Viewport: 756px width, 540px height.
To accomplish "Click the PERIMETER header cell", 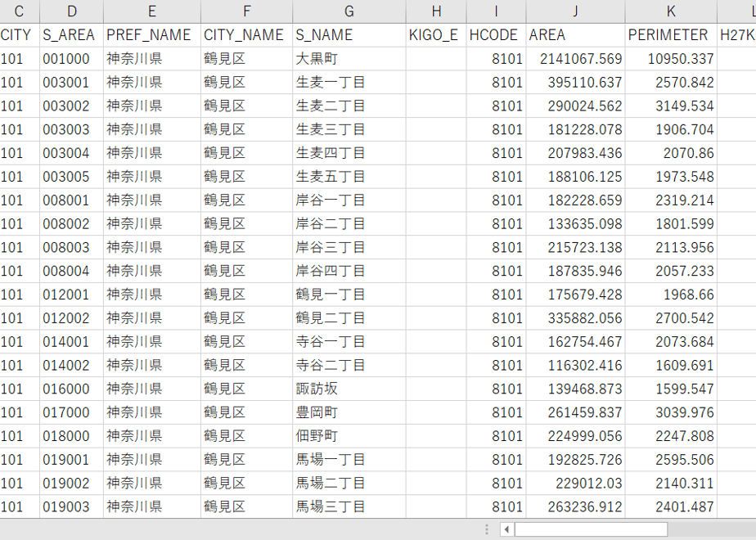I will point(671,35).
